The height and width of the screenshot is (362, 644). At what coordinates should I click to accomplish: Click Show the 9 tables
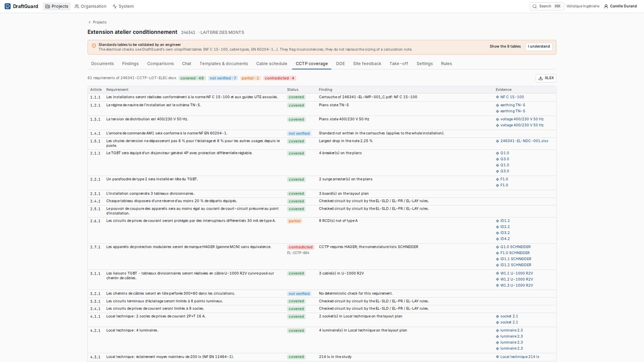click(505, 46)
